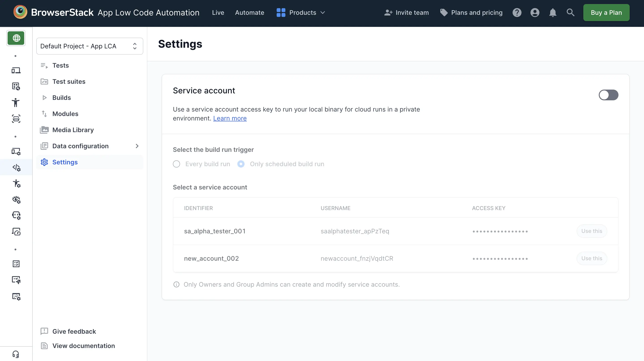Follow the Learn more link
The image size is (644, 361).
coord(230,118)
